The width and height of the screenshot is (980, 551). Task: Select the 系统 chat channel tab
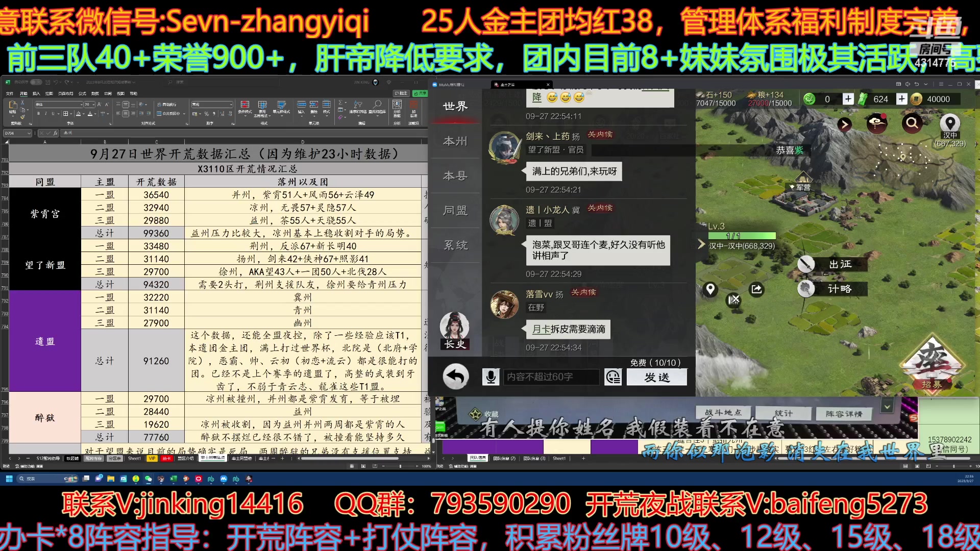pos(455,245)
